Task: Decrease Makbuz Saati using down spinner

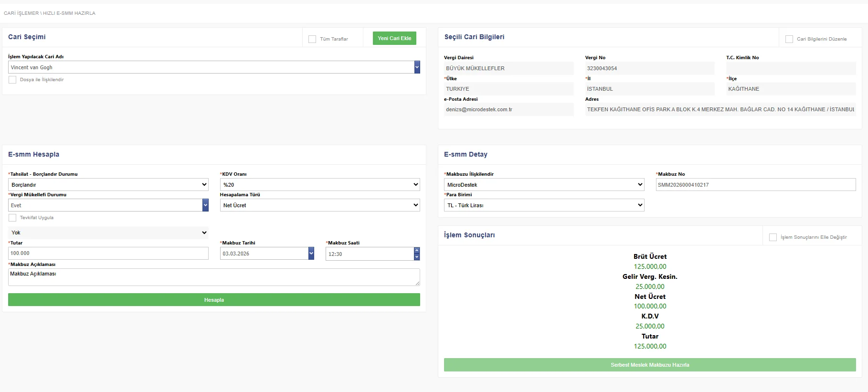Action: click(x=417, y=257)
